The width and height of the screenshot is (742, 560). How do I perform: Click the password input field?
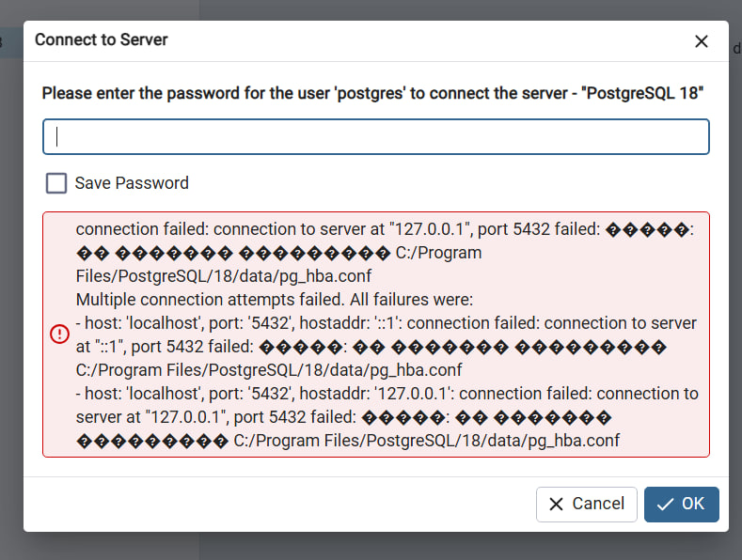375,136
